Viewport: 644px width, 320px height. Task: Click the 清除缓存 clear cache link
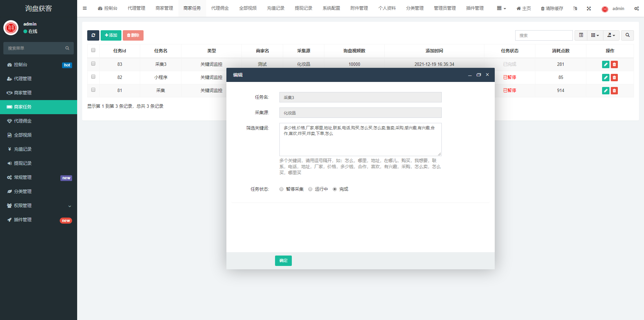click(552, 8)
